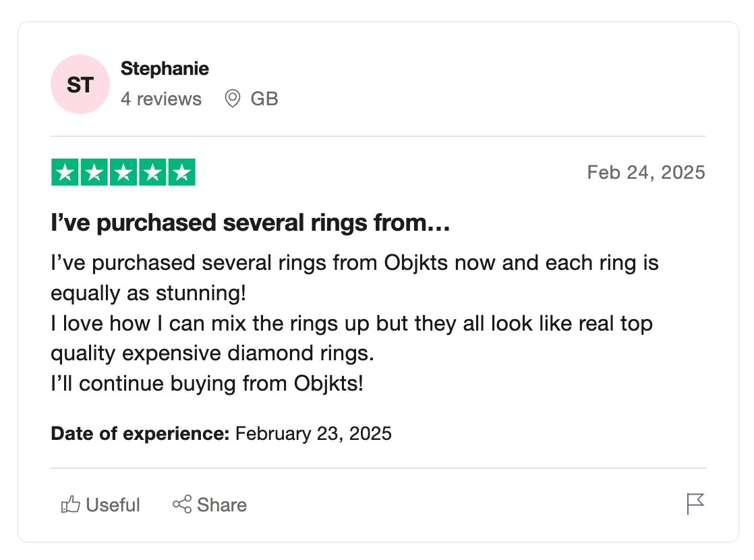Open Stephanie's reviewer profile name
This screenshot has height=560, width=754.
point(165,69)
